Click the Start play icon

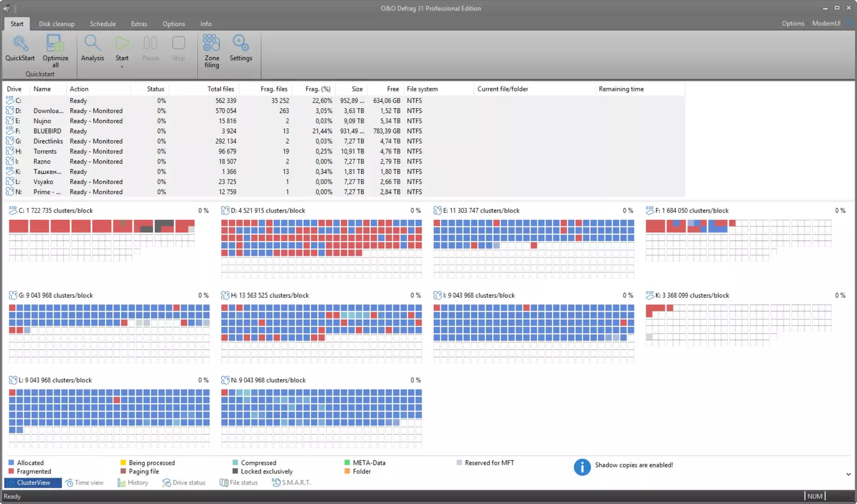point(122,43)
